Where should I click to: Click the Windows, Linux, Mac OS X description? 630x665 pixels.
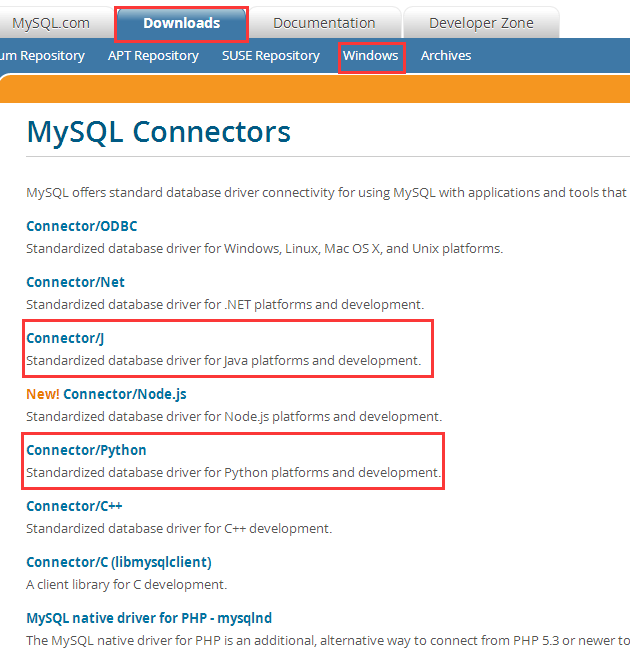point(265,249)
